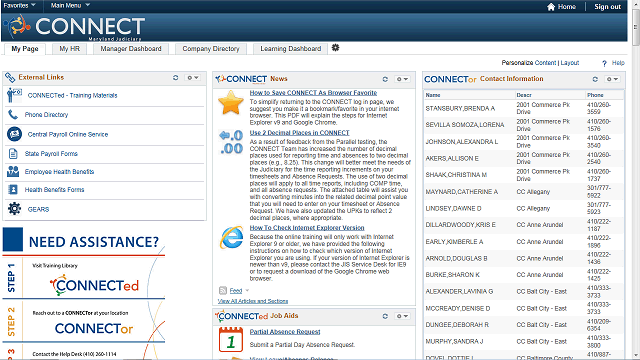Sign out of CONNECT
The height and width of the screenshot is (360, 640).
coord(607,7)
